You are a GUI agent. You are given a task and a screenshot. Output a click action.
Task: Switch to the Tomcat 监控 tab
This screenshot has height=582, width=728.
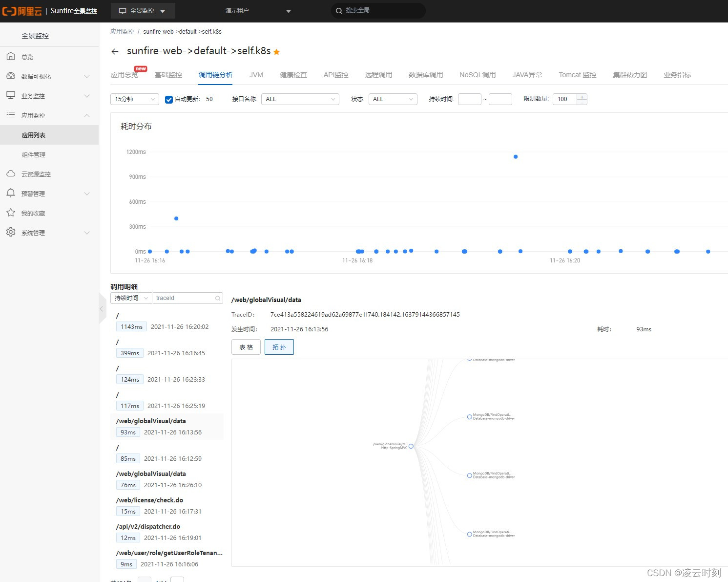pos(578,75)
